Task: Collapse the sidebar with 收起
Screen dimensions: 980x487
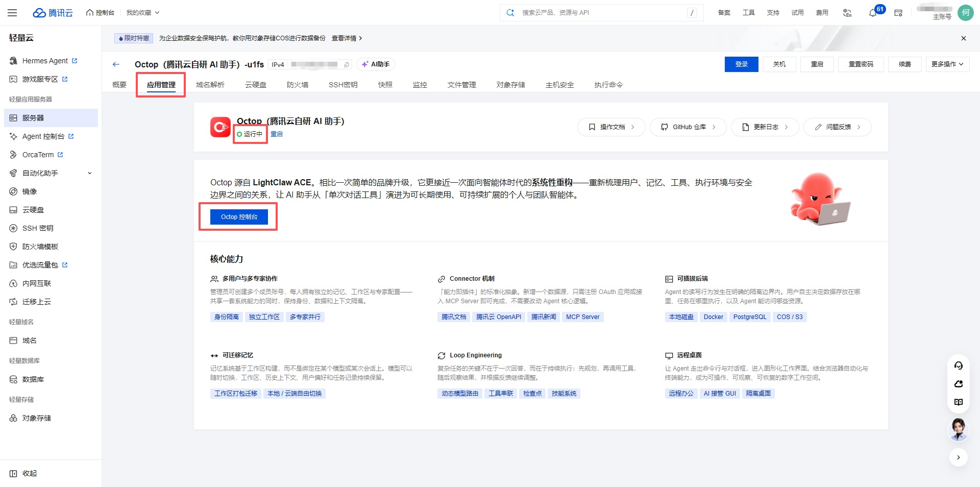Action: coord(23,473)
